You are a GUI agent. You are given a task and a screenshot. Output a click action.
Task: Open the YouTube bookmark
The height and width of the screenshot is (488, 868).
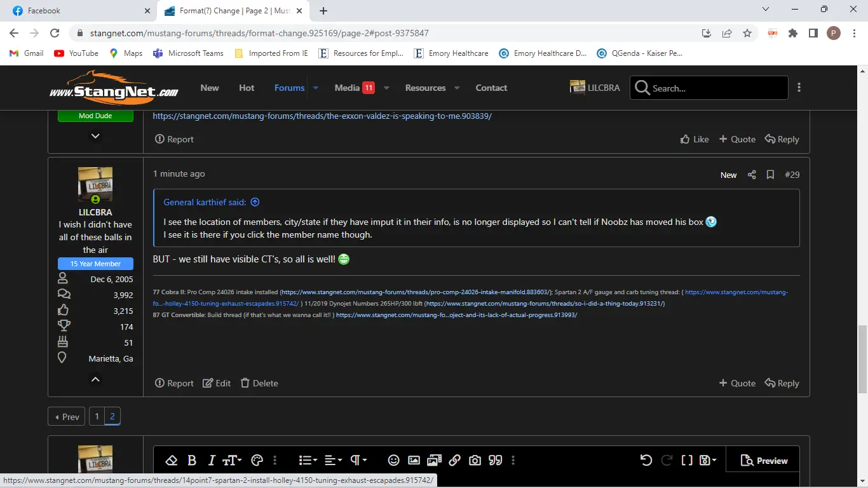tap(76, 53)
